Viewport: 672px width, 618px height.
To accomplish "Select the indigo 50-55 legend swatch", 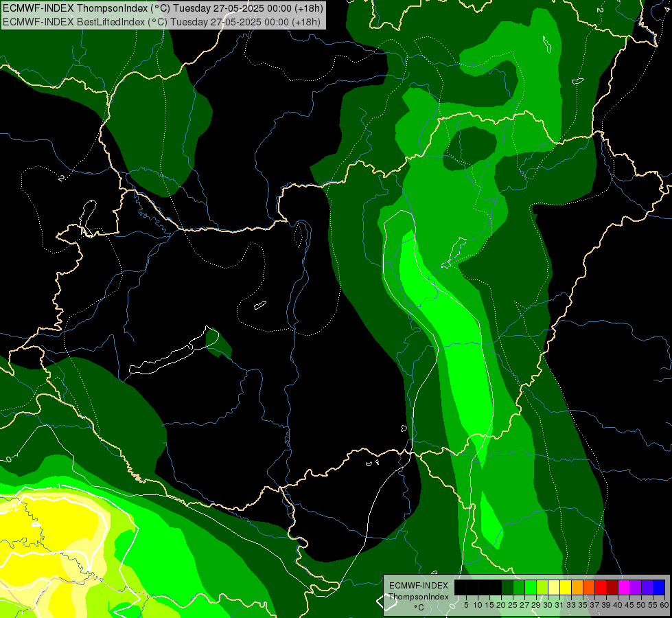I will [x=647, y=587].
